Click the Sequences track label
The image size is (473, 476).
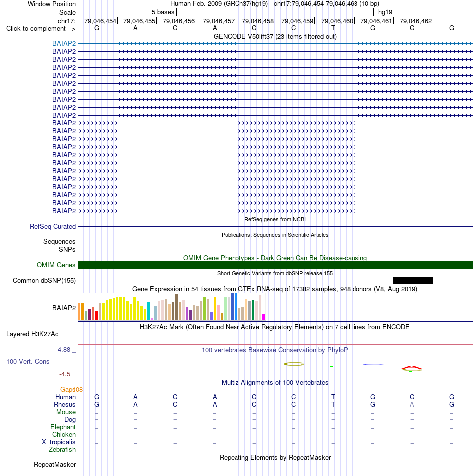[59, 241]
